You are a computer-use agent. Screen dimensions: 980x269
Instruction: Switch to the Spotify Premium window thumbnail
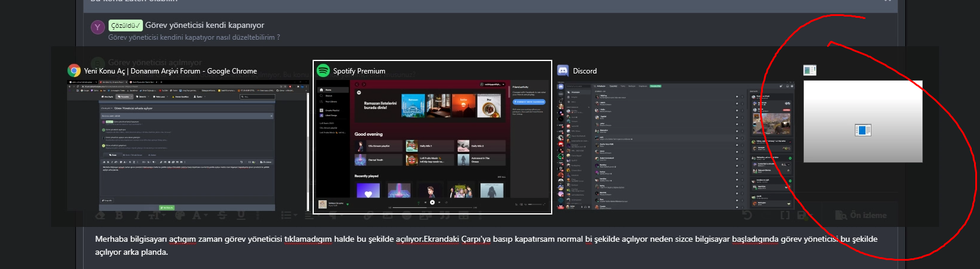coord(432,145)
